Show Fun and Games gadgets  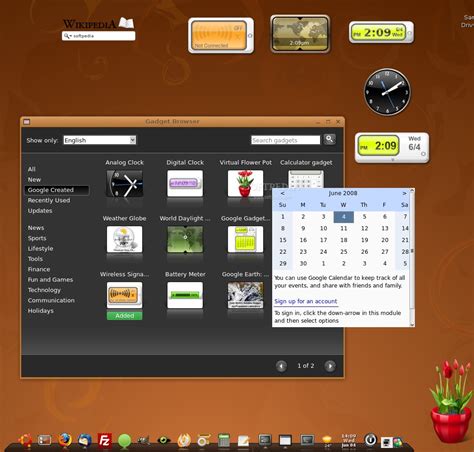click(x=50, y=280)
